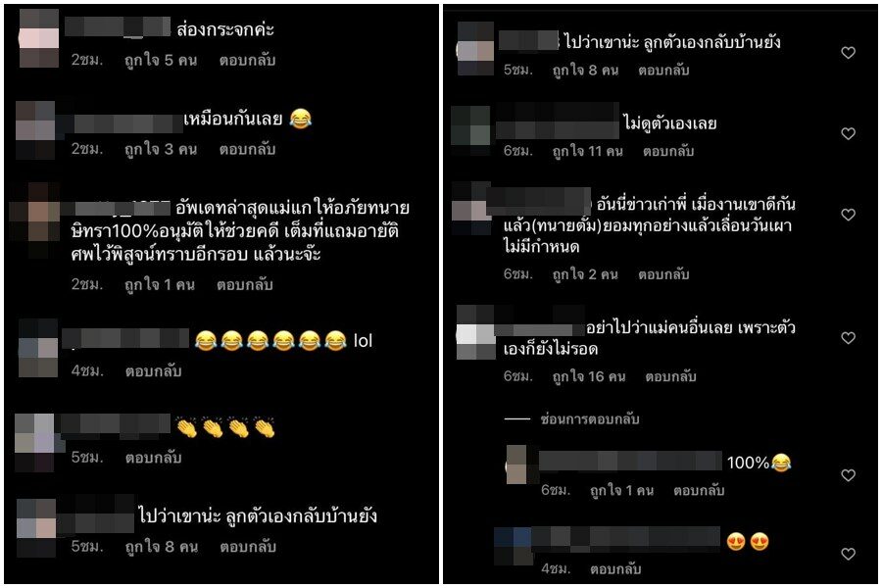
Task: View likes 'ถูกใจ 5 คน' on first comment
Action: [x=161, y=60]
